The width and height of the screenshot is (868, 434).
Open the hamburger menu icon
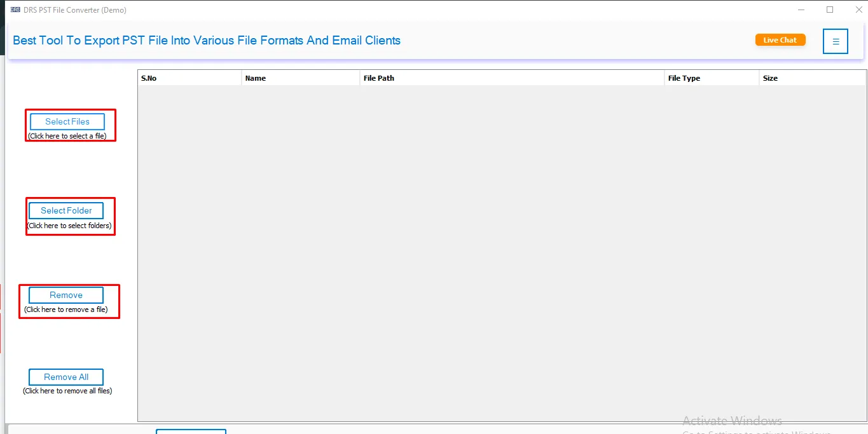835,41
